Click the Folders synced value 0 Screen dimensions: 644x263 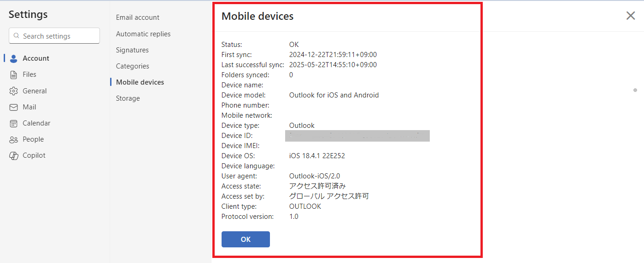pos(291,75)
